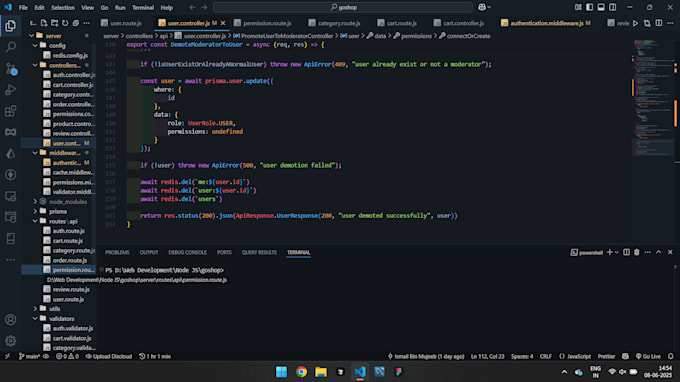The image size is (680, 382).
Task: Open the Accounts menu in activity bar
Action: pyautogui.click(x=10, y=320)
